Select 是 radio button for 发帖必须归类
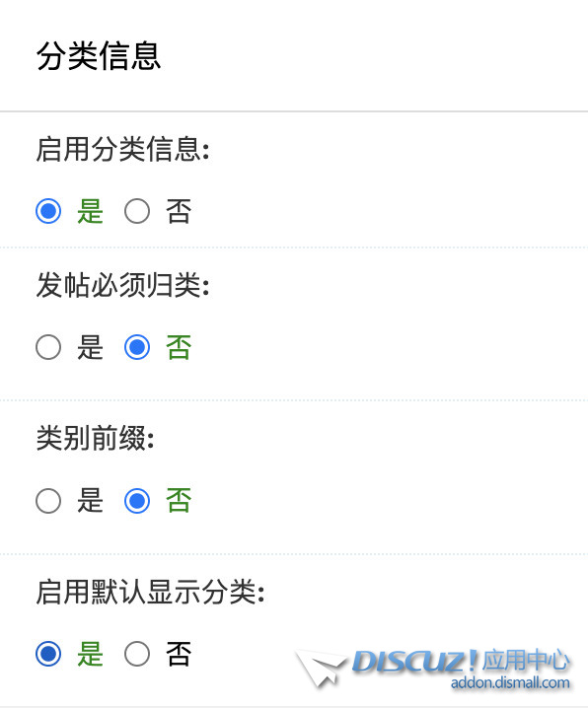This screenshot has width=588, height=708. pyautogui.click(x=48, y=347)
